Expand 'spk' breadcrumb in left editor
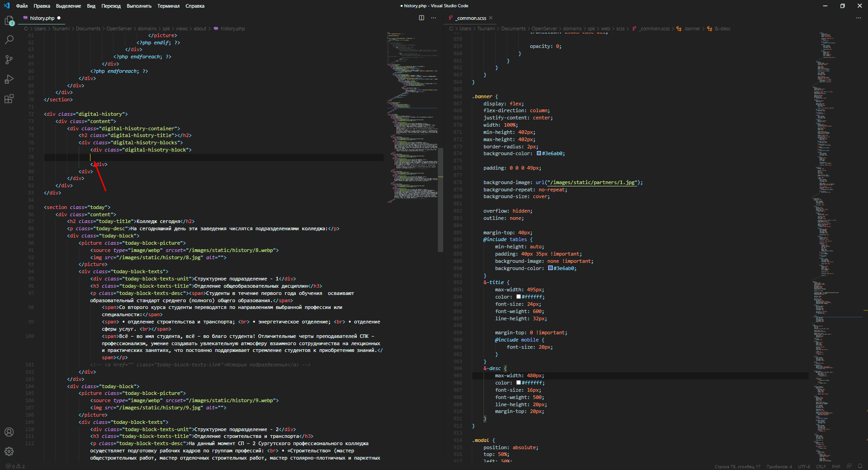 [166, 28]
